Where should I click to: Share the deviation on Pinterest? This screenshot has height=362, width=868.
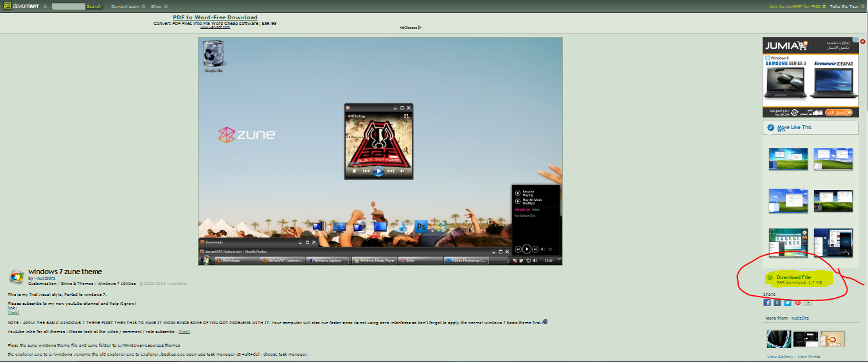[798, 303]
